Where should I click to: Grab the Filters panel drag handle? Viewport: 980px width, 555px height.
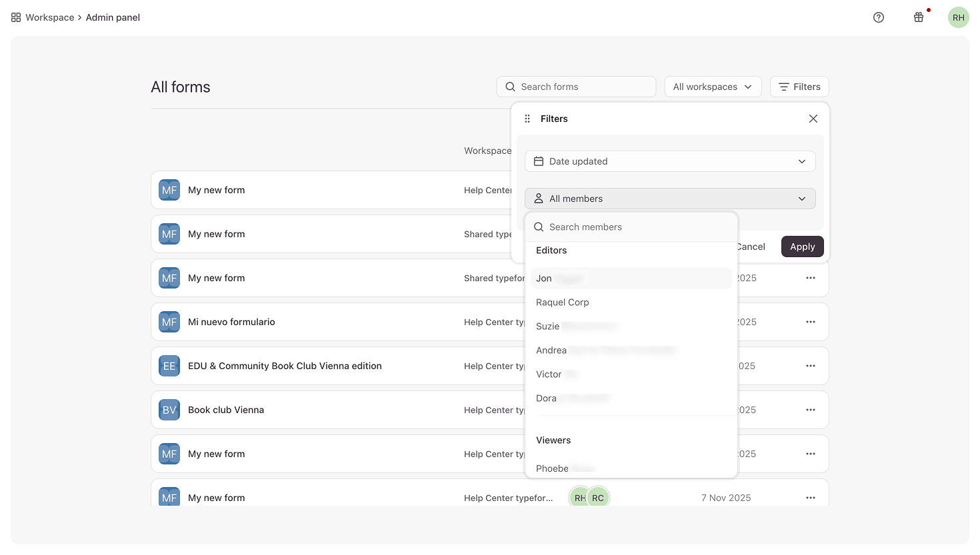pos(527,119)
